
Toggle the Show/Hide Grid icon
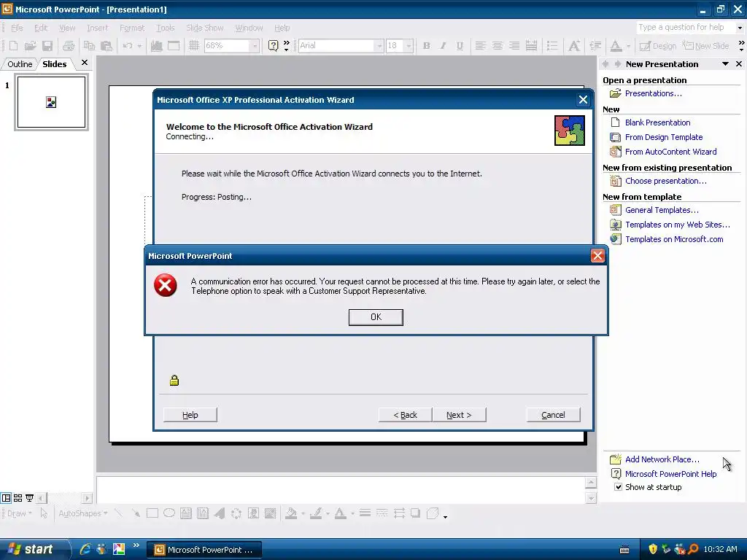click(x=193, y=46)
